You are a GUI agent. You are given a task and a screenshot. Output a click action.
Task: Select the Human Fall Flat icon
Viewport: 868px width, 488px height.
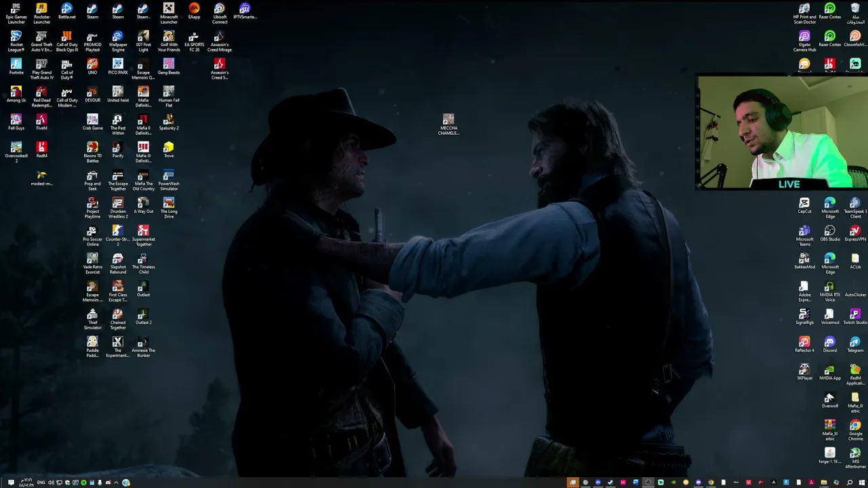(169, 97)
